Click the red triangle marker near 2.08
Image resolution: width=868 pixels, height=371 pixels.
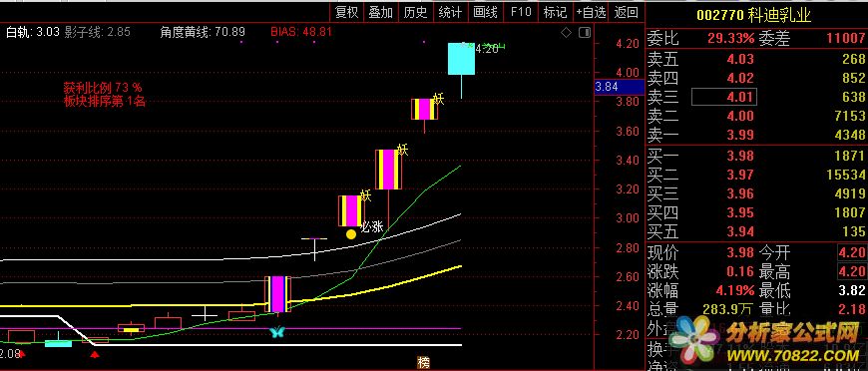22,353
